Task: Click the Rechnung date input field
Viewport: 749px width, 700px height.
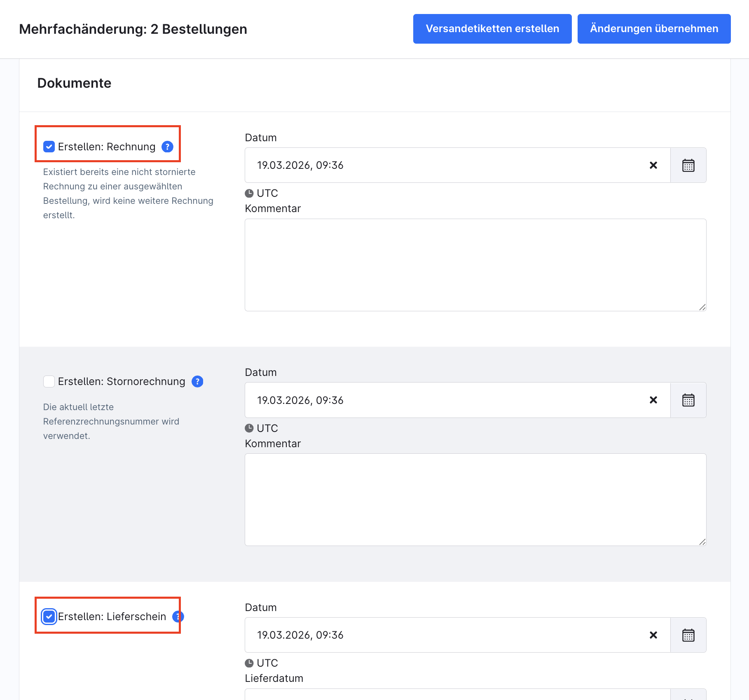Action: (x=445, y=165)
